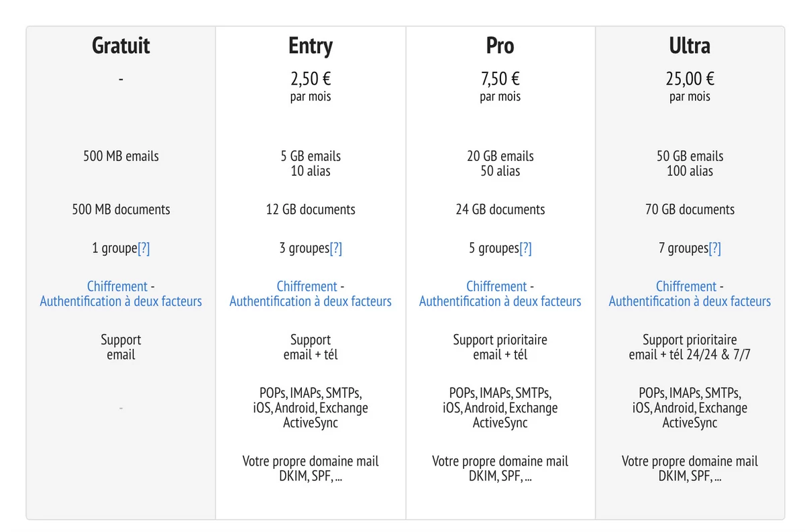The image size is (805, 532).
Task: Open Chiffrement link in Gratuit column
Action: click(117, 286)
